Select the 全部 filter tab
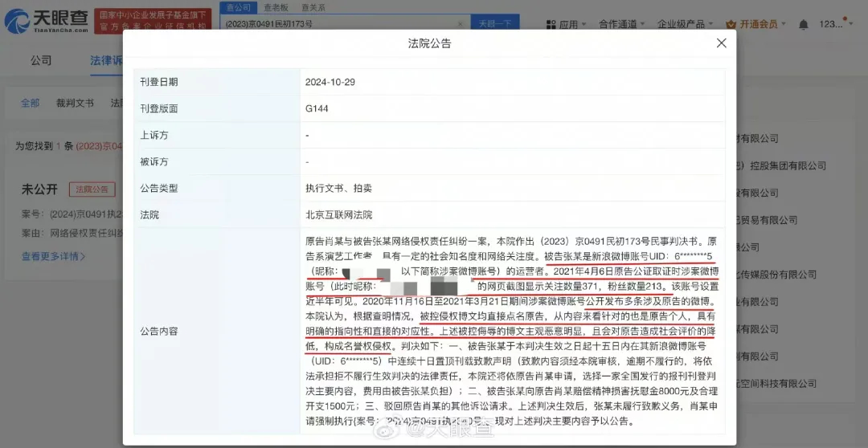 pos(30,104)
